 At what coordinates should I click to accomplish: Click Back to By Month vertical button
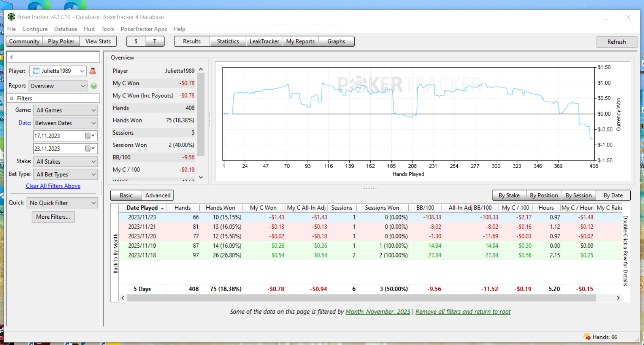point(115,253)
